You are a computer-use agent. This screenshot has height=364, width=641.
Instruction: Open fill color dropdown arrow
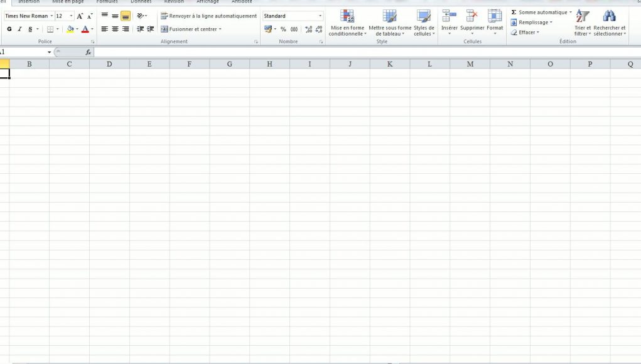pos(77,29)
